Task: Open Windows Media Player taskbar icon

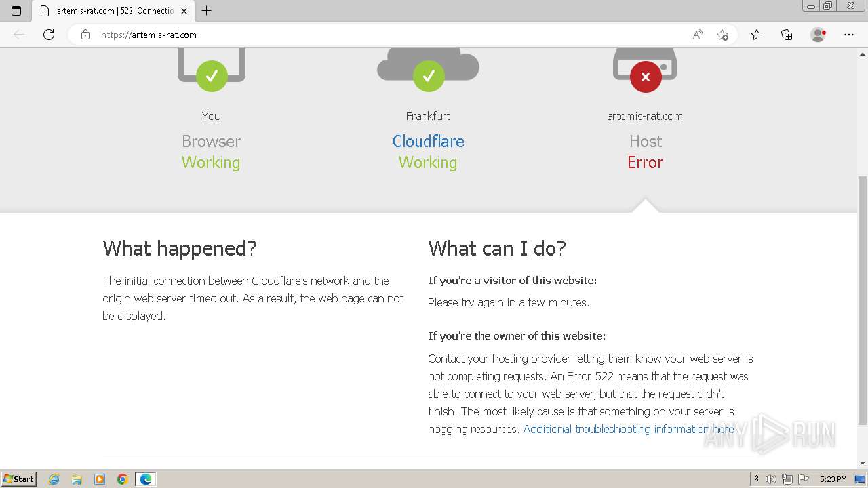Action: [x=100, y=479]
